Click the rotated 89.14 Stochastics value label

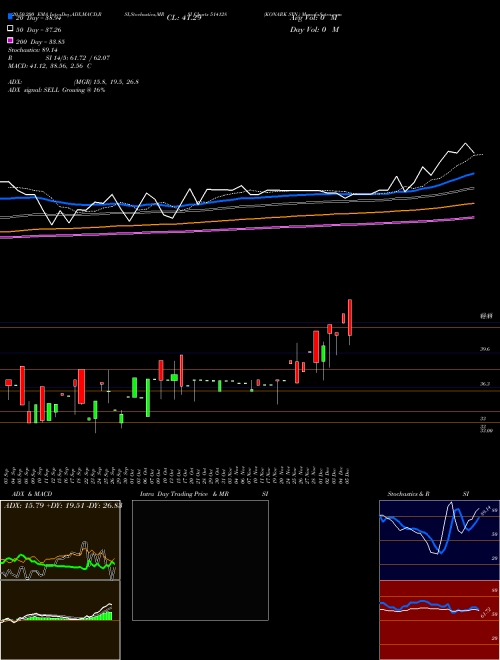(x=486, y=511)
